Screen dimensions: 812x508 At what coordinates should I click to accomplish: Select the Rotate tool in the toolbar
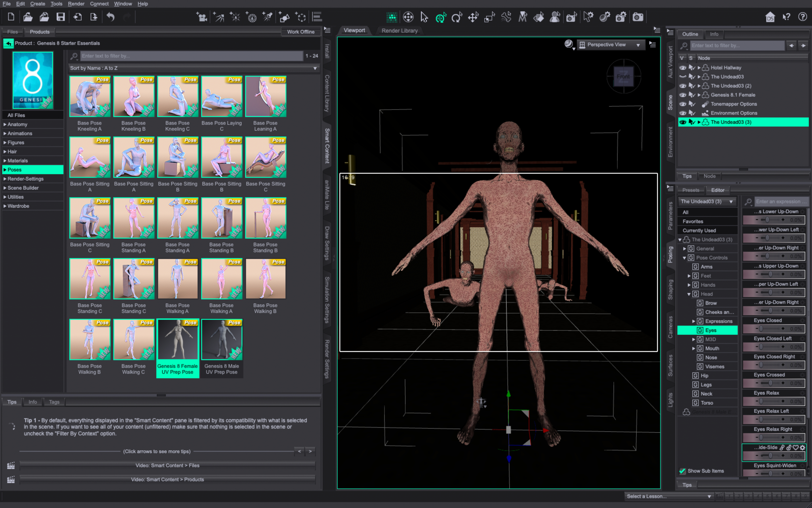[x=457, y=17]
